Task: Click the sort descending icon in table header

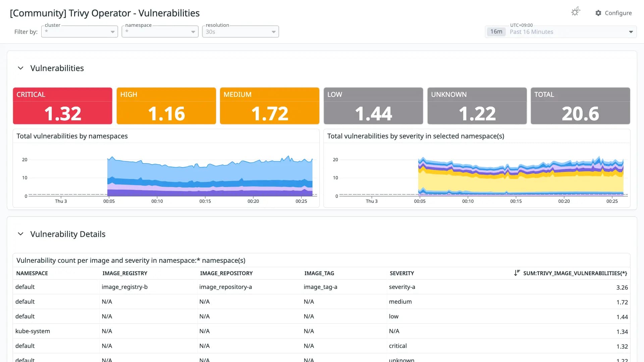Action: (x=517, y=273)
